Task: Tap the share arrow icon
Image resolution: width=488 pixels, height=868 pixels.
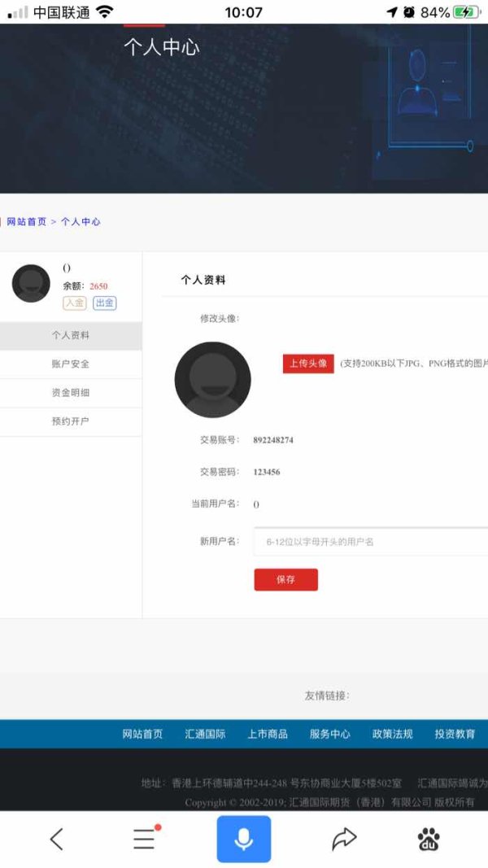Action: click(x=343, y=840)
